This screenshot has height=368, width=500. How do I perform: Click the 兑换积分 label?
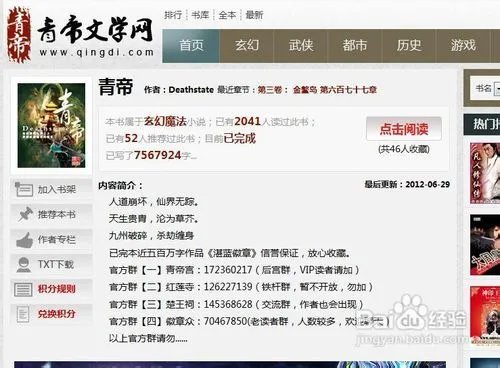57,314
